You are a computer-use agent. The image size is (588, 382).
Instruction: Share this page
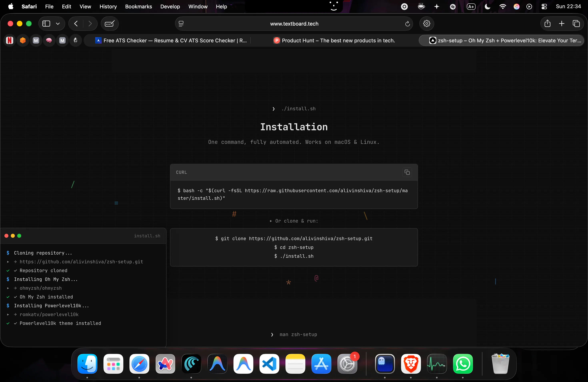tap(547, 24)
